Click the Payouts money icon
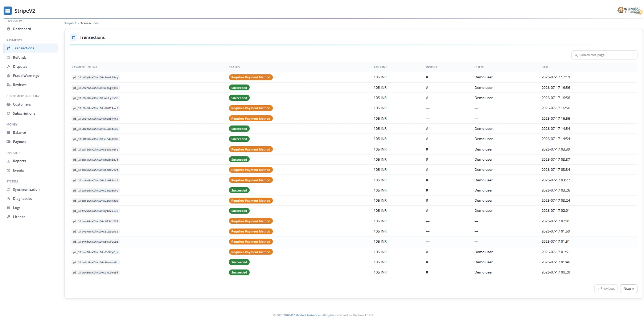644x321 pixels. 8,142
